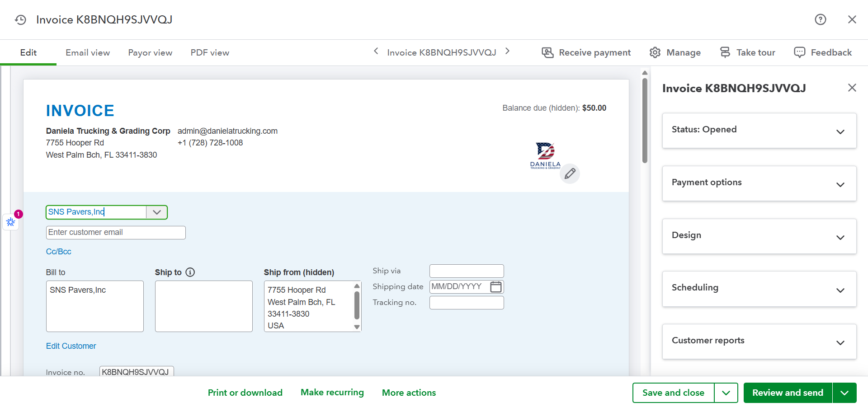868x412 pixels.
Task: Click the pencil icon to edit logo
Action: point(570,173)
